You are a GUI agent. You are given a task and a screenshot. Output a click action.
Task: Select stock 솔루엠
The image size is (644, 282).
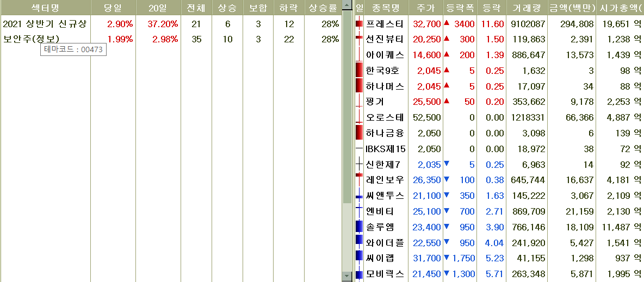tap(380, 227)
